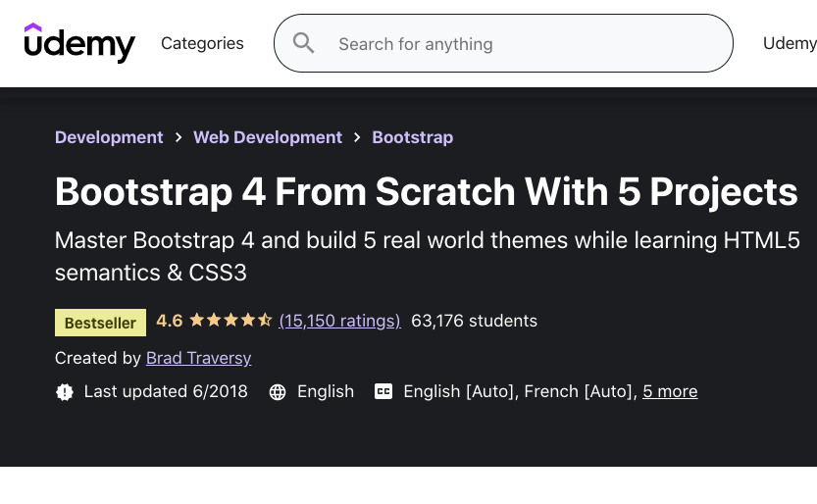
Task: Open instructor Brad Traversy's profile
Action: 198,358
